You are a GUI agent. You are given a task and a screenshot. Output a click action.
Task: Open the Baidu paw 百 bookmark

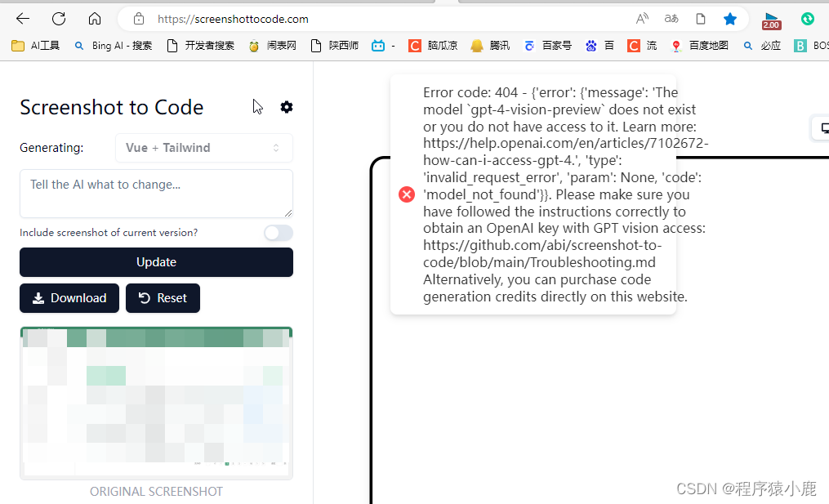pos(599,46)
